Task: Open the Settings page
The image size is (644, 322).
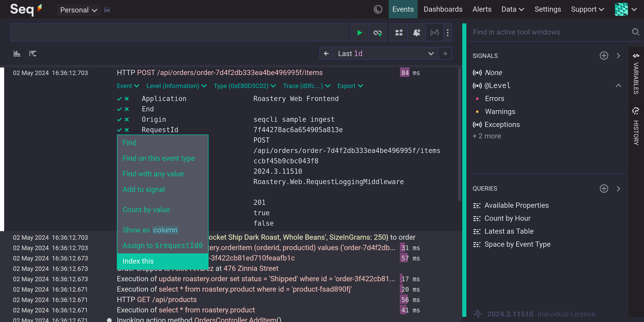Action: coord(548,9)
